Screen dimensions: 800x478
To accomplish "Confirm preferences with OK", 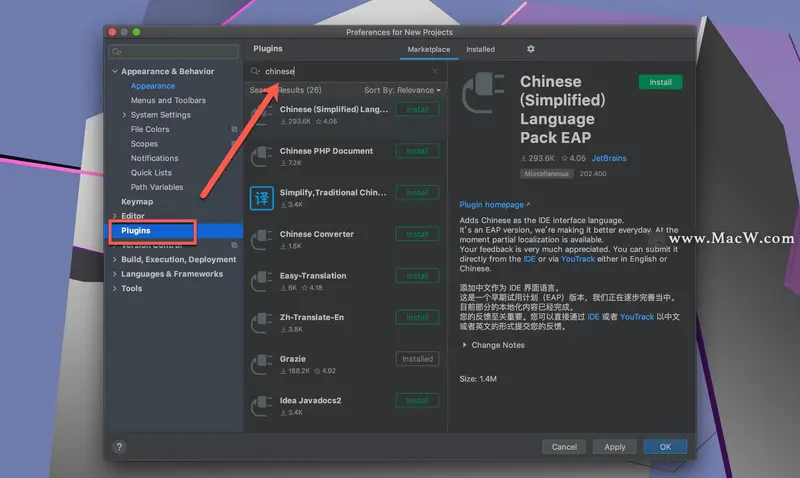I will click(x=665, y=447).
